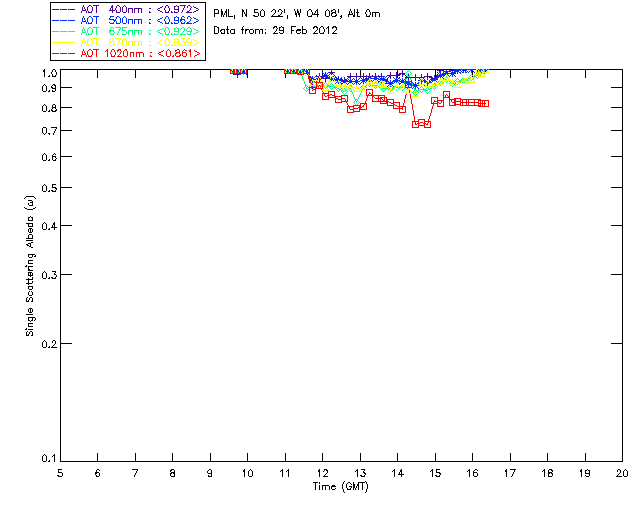This screenshot has height=512, width=640.
Task: Click the x-axis label 19
Action: coord(585,473)
